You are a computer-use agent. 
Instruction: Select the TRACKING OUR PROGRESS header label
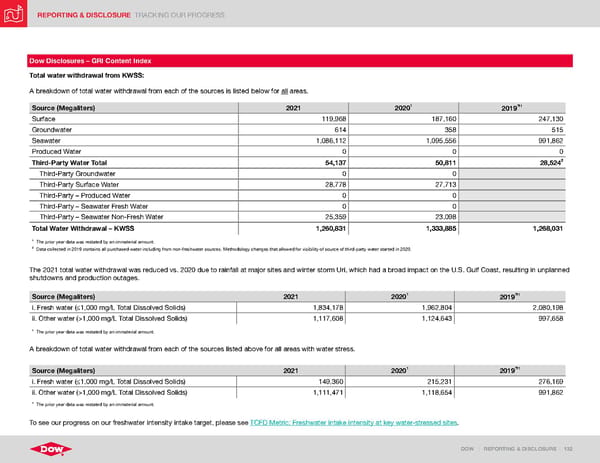179,15
